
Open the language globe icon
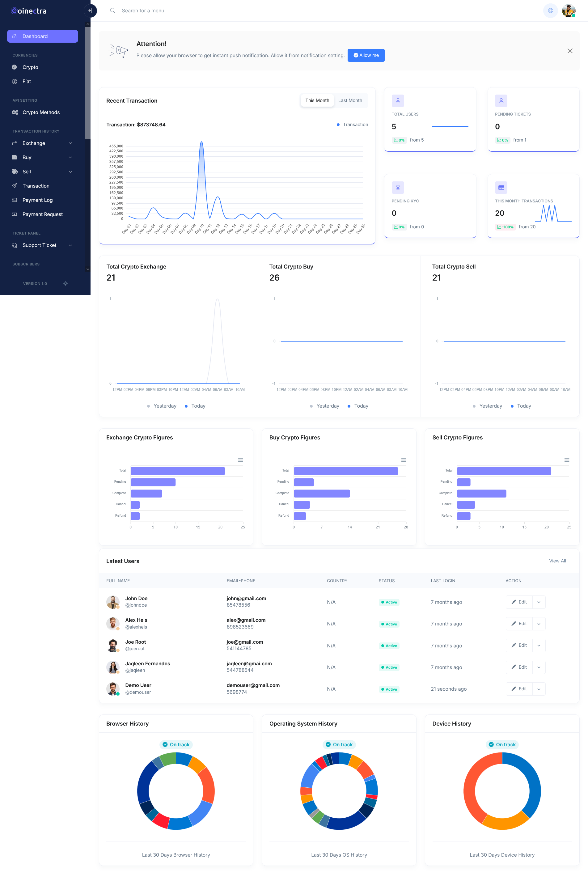(x=550, y=11)
